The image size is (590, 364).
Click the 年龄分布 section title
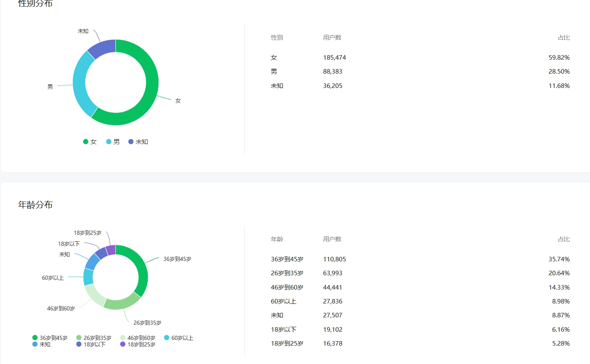(x=35, y=205)
